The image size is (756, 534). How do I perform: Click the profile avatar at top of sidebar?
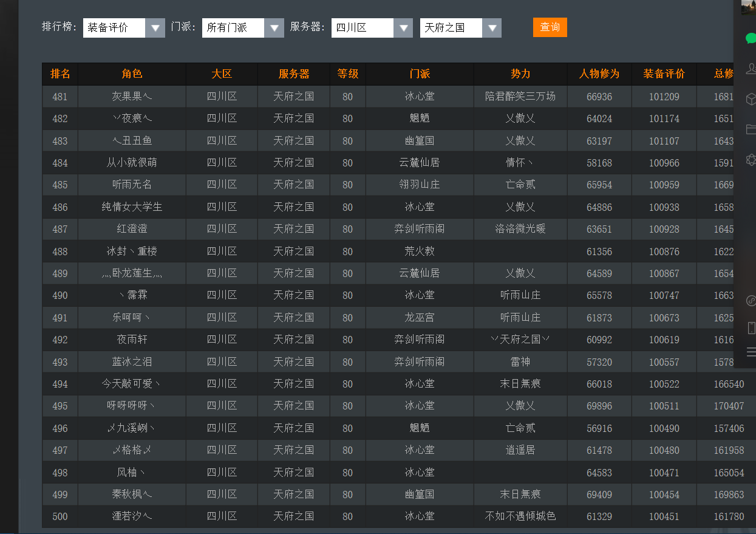pos(749,7)
